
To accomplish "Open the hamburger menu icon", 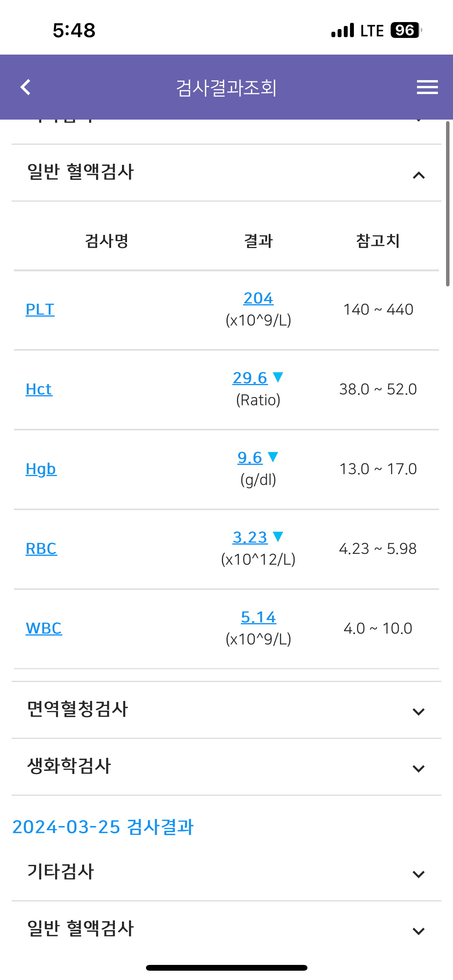I will (x=427, y=87).
